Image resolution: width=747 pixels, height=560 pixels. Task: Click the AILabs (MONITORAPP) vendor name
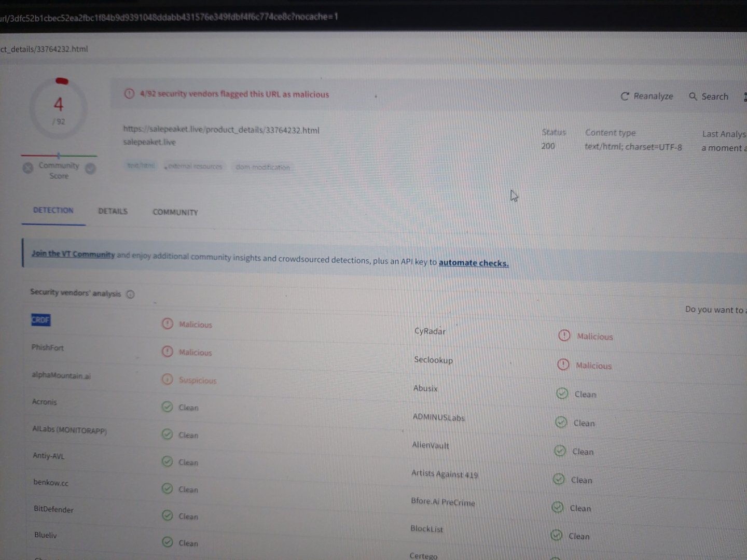coord(70,430)
